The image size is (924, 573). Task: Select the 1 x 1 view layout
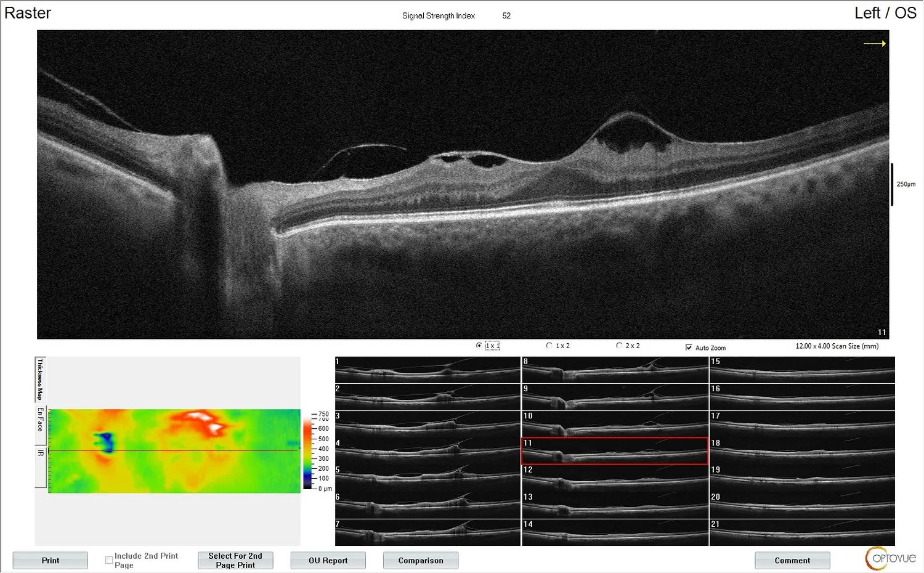(x=479, y=345)
